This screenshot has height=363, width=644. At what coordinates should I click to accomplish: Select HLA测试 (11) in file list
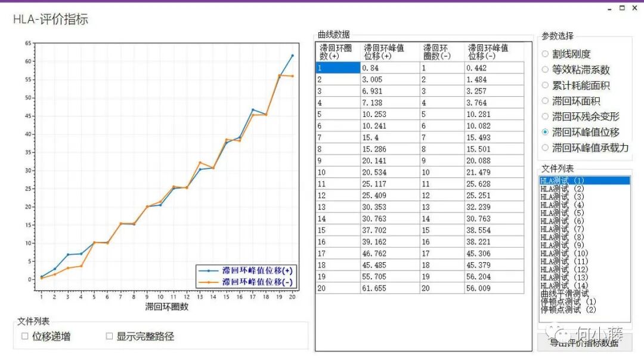point(584,262)
